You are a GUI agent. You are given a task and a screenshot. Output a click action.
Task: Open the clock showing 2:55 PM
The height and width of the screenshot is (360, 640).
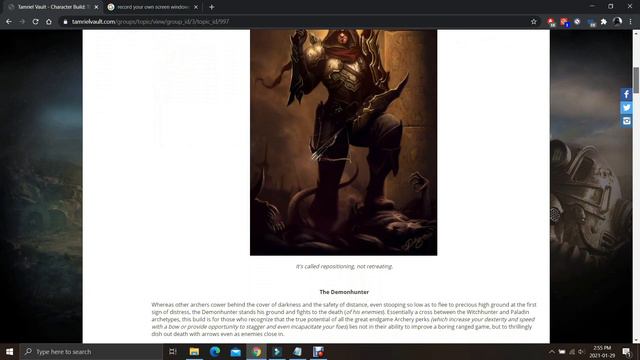pos(602,351)
